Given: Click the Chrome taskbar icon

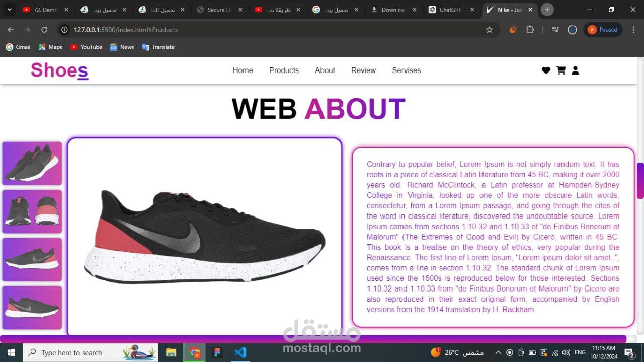Looking at the screenshot, I should pos(194,352).
